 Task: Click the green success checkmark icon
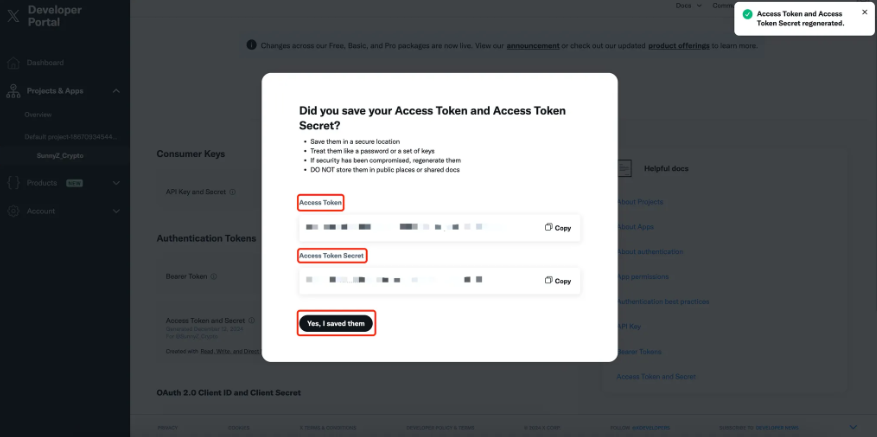point(747,14)
